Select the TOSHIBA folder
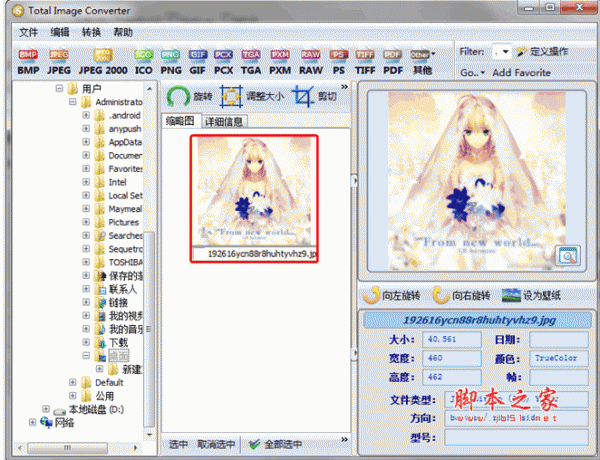The image size is (600, 460). tap(126, 262)
